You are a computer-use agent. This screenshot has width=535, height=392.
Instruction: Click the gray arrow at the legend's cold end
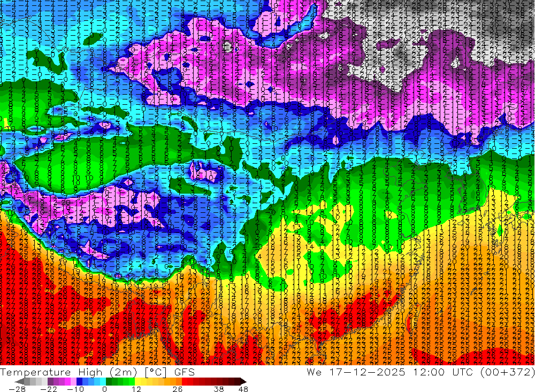[x=19, y=382]
